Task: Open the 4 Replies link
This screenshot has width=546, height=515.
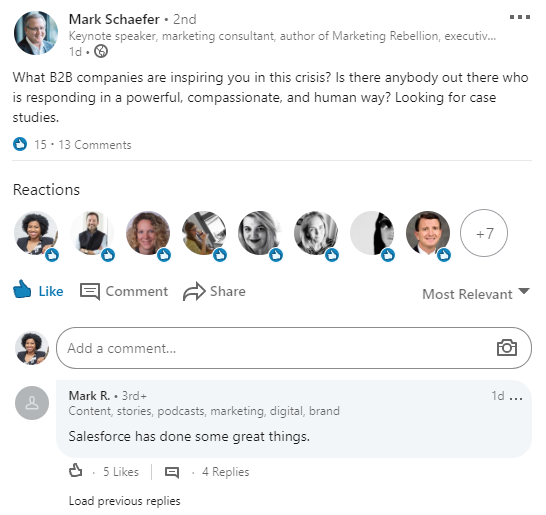Action: click(x=226, y=472)
